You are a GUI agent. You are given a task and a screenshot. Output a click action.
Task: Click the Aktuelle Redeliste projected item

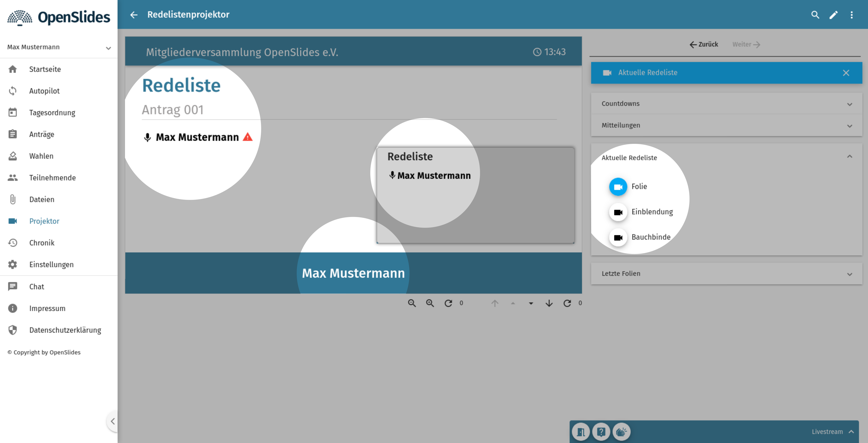click(726, 73)
